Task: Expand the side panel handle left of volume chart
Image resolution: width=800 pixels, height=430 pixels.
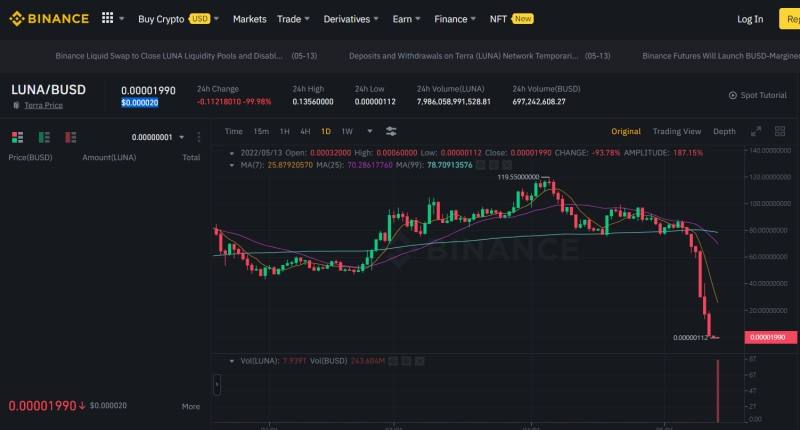Action: (217, 385)
